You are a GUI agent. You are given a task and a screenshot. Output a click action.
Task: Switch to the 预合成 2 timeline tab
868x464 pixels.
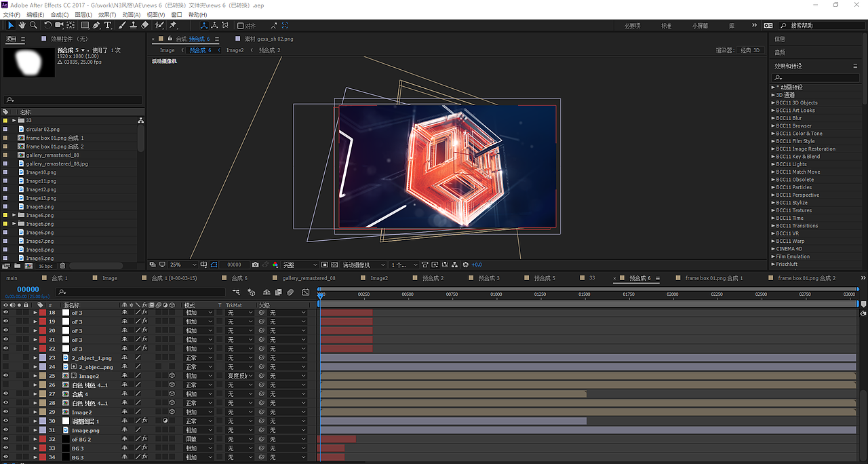433,278
